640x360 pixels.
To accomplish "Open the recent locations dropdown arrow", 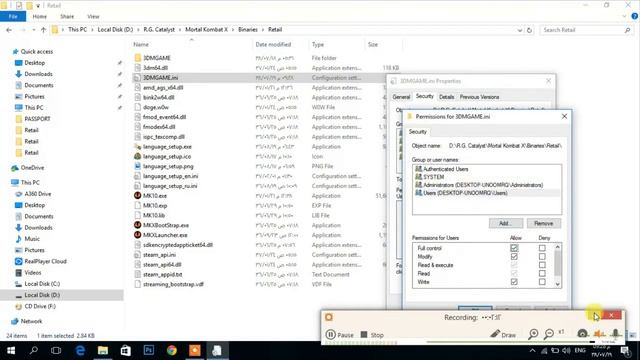I will coord(33,30).
